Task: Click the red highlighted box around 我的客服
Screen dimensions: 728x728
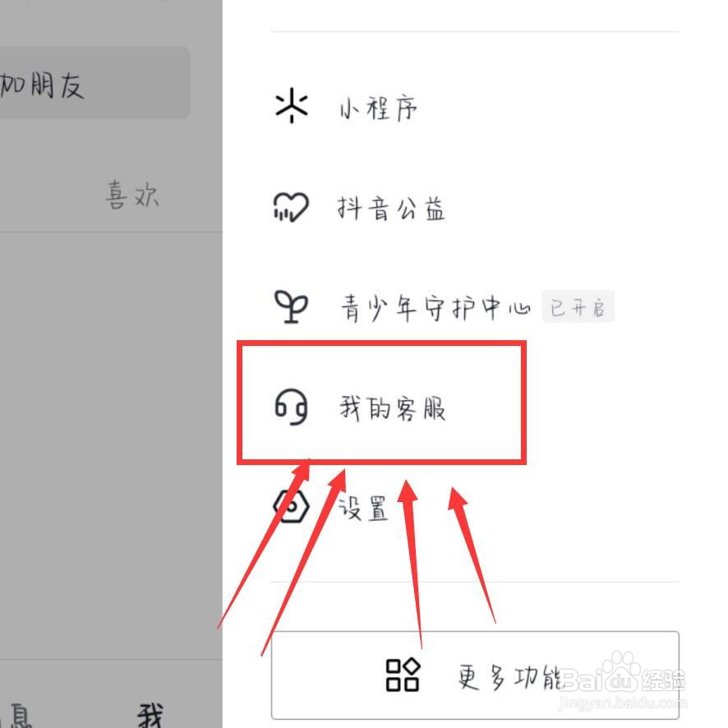Action: 381,403
